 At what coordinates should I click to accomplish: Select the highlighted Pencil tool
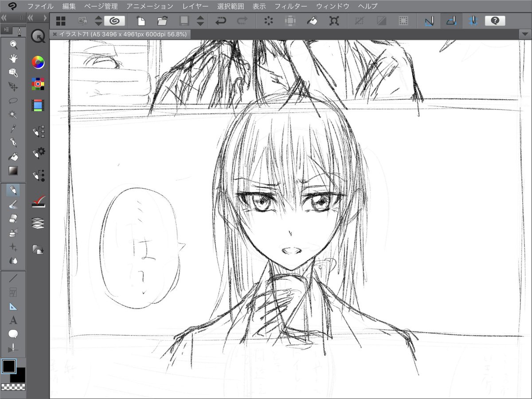tap(13, 191)
